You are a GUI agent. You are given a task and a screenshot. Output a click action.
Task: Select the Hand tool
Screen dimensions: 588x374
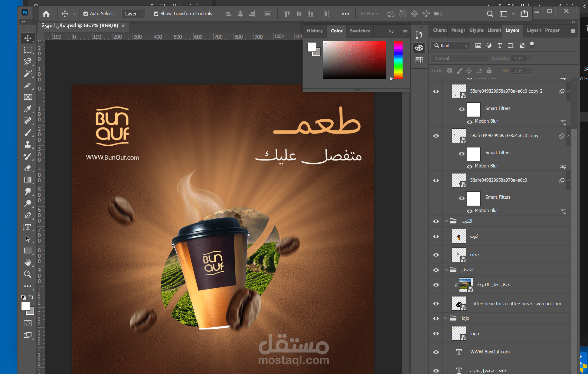pyautogui.click(x=28, y=263)
